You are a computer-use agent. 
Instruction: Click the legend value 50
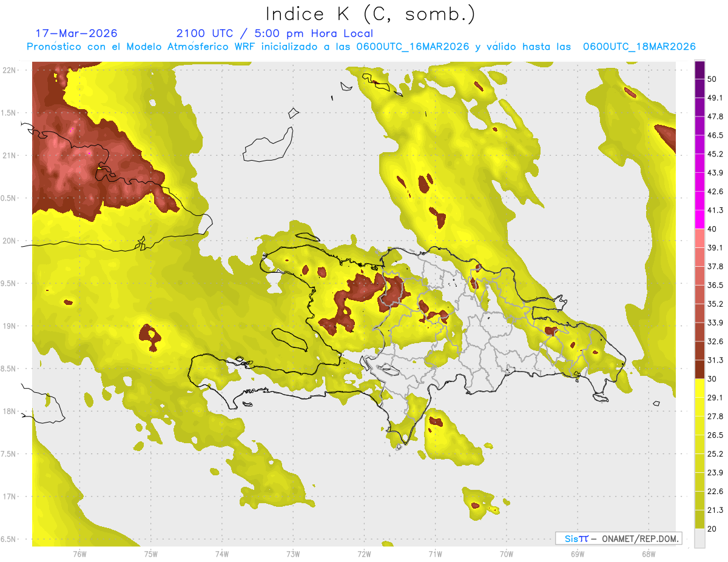click(712, 79)
